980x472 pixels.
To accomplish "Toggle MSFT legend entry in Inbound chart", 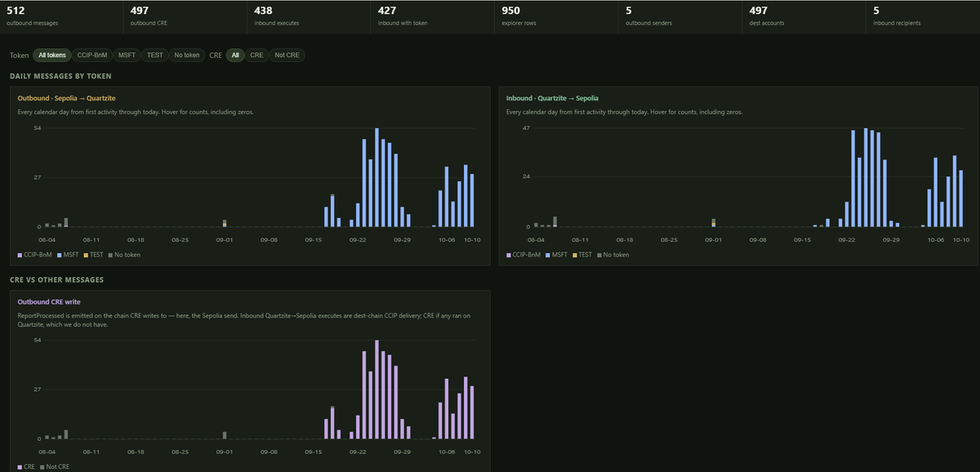I will pos(557,255).
